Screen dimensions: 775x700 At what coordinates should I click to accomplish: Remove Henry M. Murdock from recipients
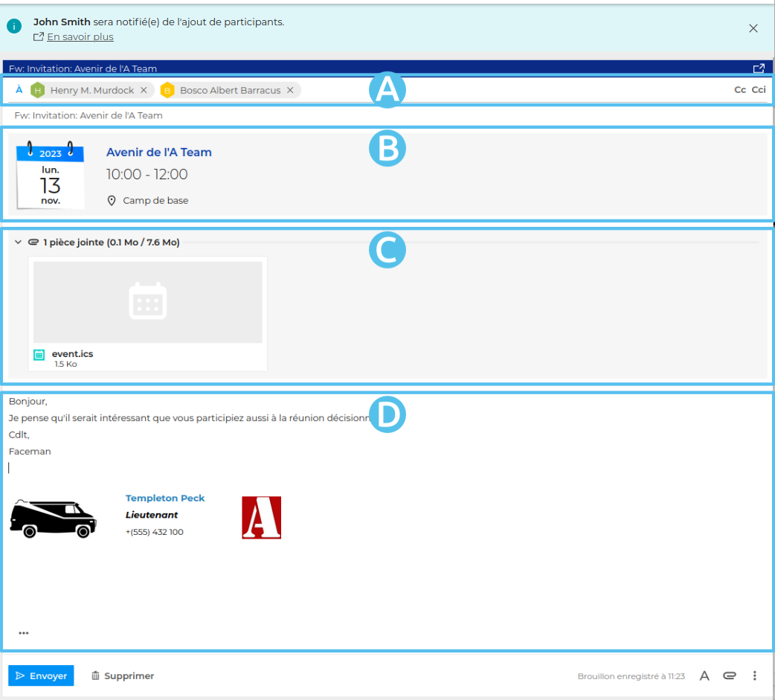(144, 90)
